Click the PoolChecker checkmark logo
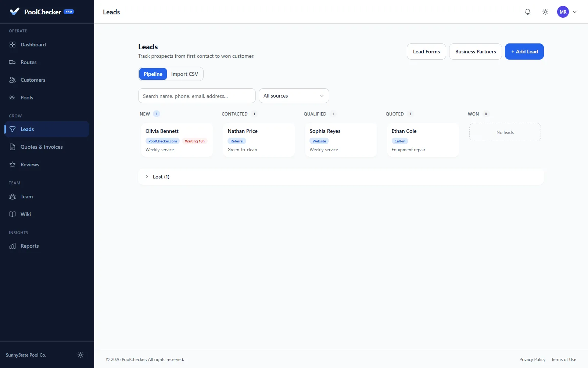 tap(14, 11)
